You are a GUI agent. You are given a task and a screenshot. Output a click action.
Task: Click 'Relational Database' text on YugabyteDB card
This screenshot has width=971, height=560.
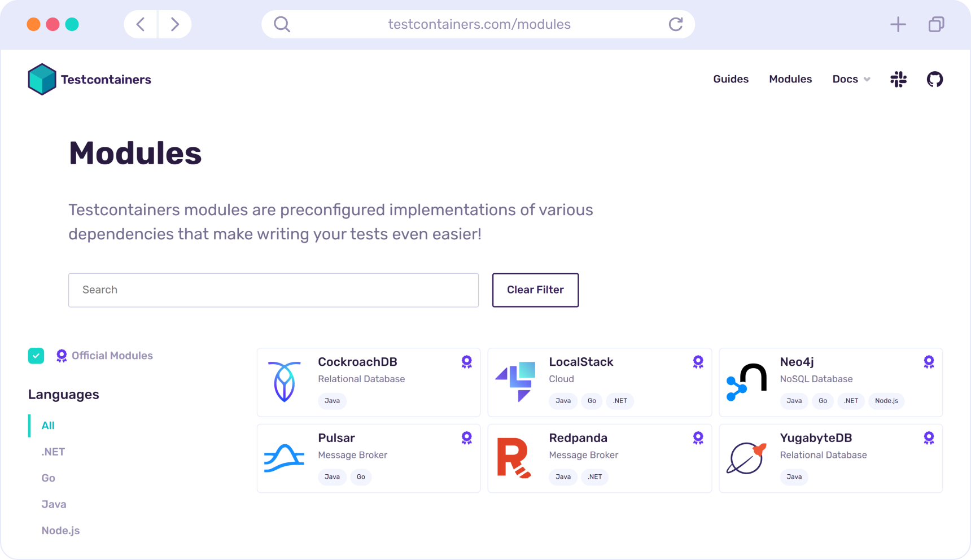point(823,455)
